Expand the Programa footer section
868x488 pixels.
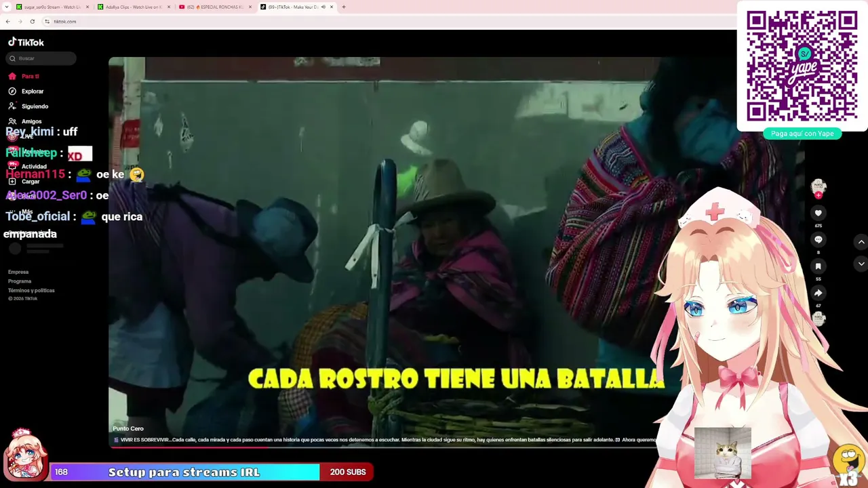point(20,281)
